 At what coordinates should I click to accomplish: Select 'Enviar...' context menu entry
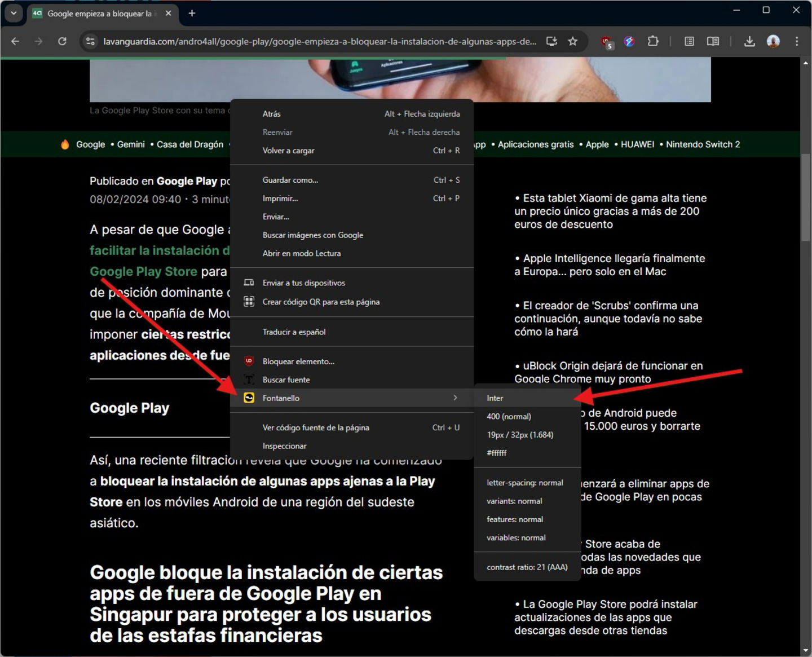(352, 217)
